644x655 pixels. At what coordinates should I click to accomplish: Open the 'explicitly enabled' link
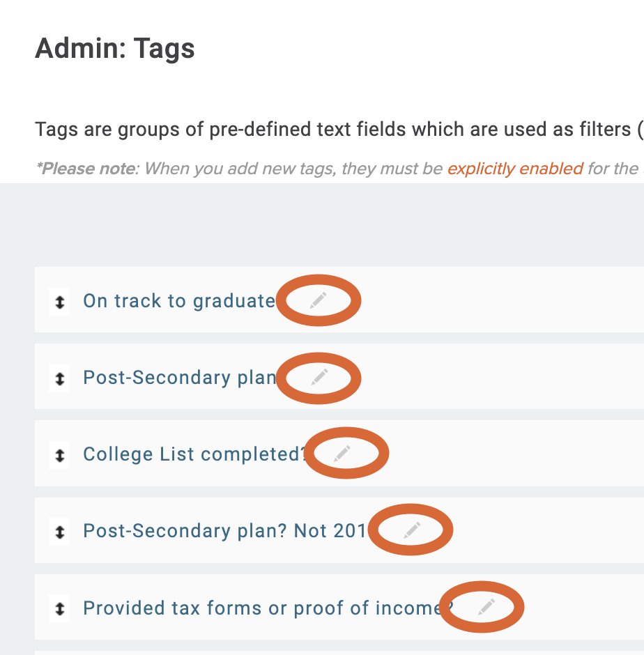pos(514,169)
